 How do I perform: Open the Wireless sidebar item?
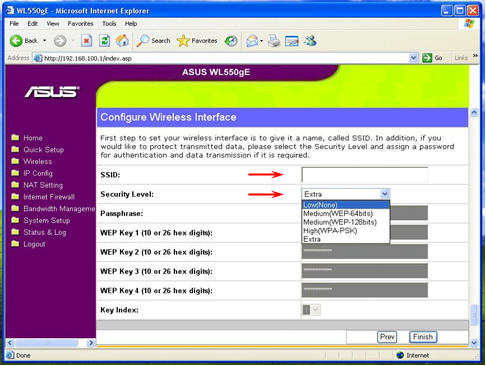pyautogui.click(x=37, y=162)
